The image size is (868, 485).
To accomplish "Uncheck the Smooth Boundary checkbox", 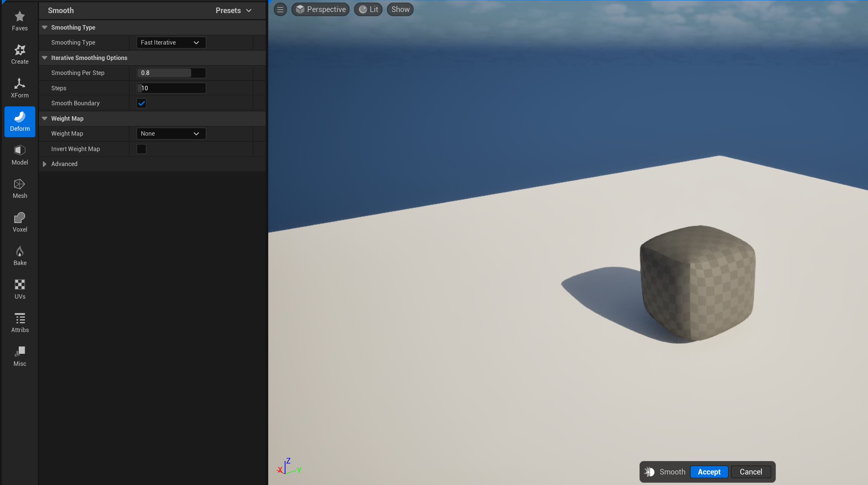I will tap(141, 103).
